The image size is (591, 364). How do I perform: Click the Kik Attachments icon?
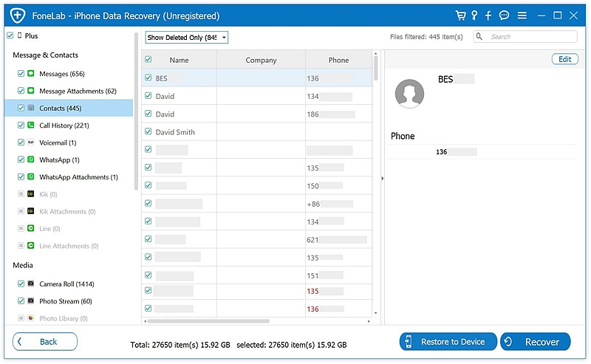coord(31,211)
